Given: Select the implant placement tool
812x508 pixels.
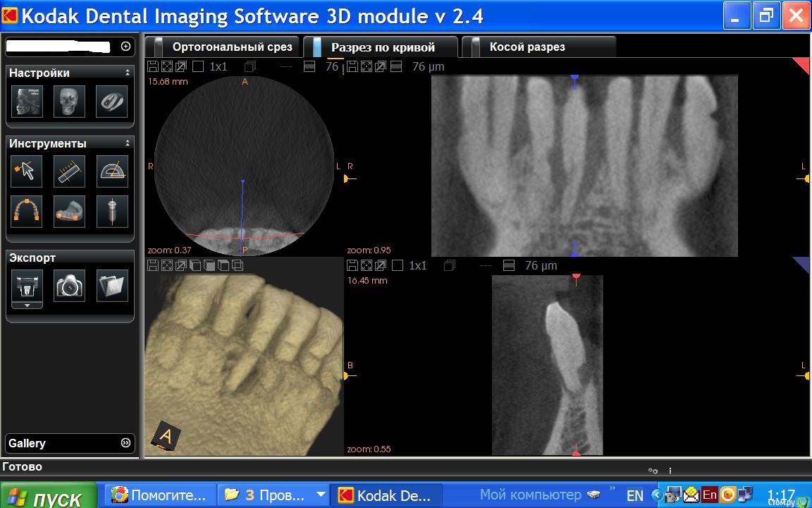Looking at the screenshot, I should pos(112,212).
